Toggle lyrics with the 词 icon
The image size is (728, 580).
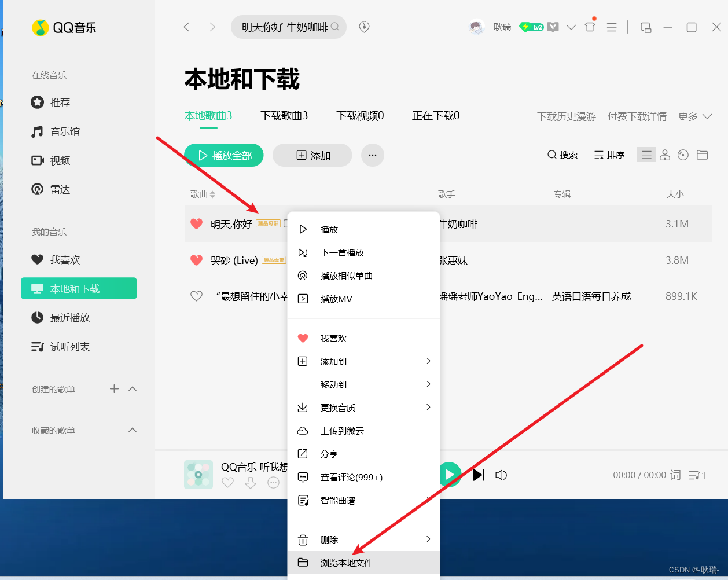[675, 475]
